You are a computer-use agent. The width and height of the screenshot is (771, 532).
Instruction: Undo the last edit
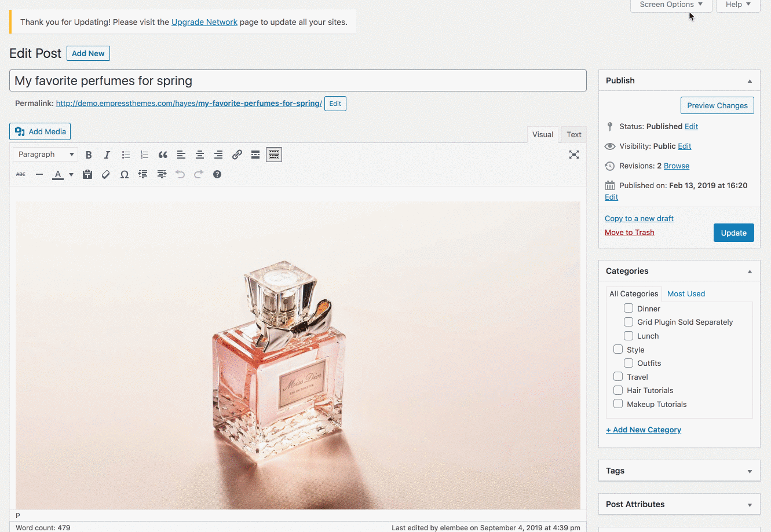[x=180, y=174]
